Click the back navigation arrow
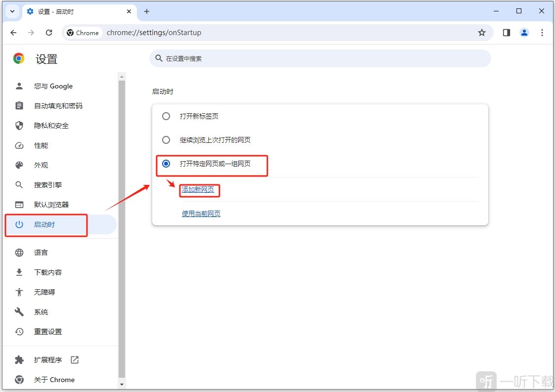555x392 pixels. tap(13, 33)
